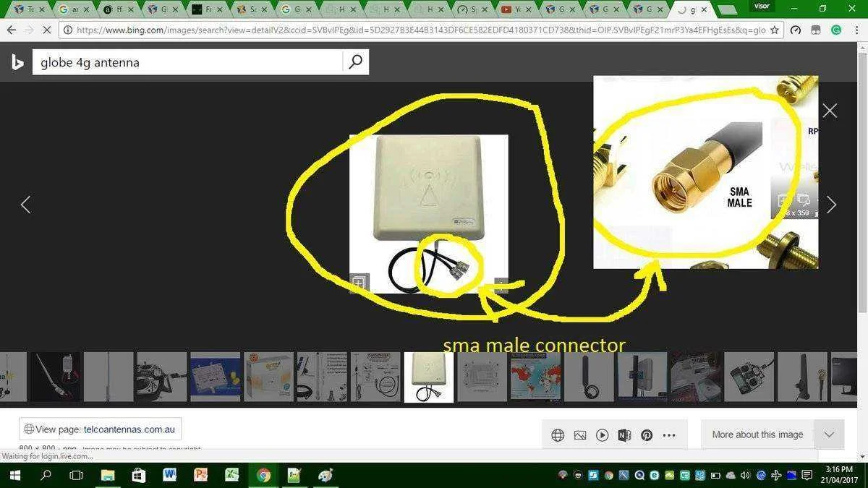The height and width of the screenshot is (488, 868).
Task: Open File Explorer from the taskbar
Action: (108, 475)
